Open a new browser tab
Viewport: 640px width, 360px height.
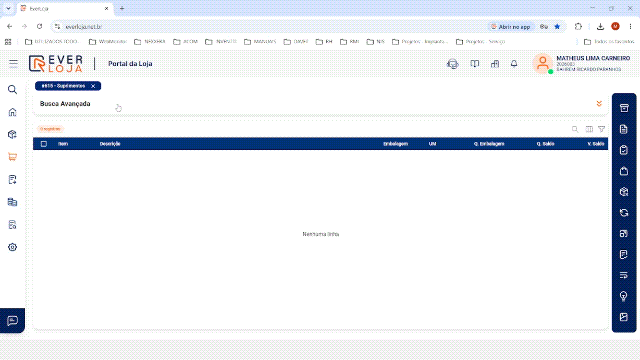pyautogui.click(x=122, y=8)
